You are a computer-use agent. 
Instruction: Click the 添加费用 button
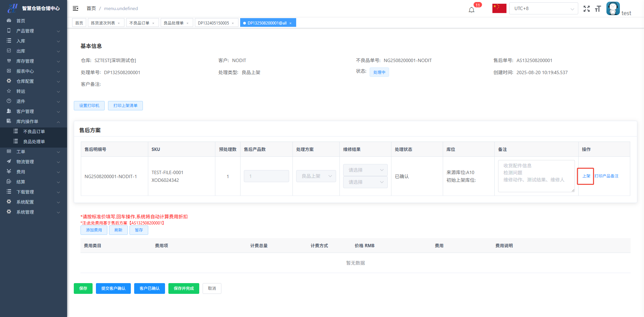[94, 230]
